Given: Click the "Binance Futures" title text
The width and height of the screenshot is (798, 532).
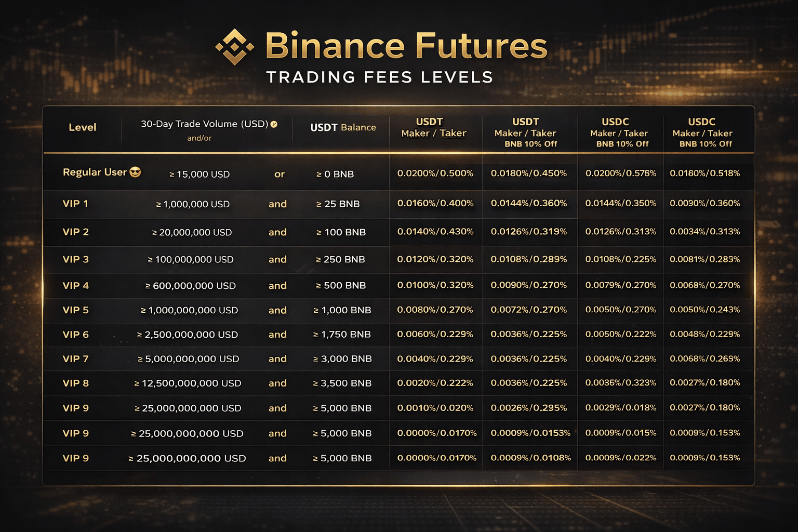Looking at the screenshot, I should [x=406, y=46].
